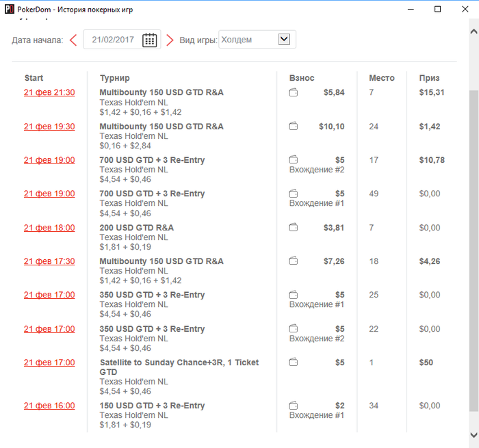Click the Приз column header
This screenshot has width=479, height=448.
pos(429,78)
